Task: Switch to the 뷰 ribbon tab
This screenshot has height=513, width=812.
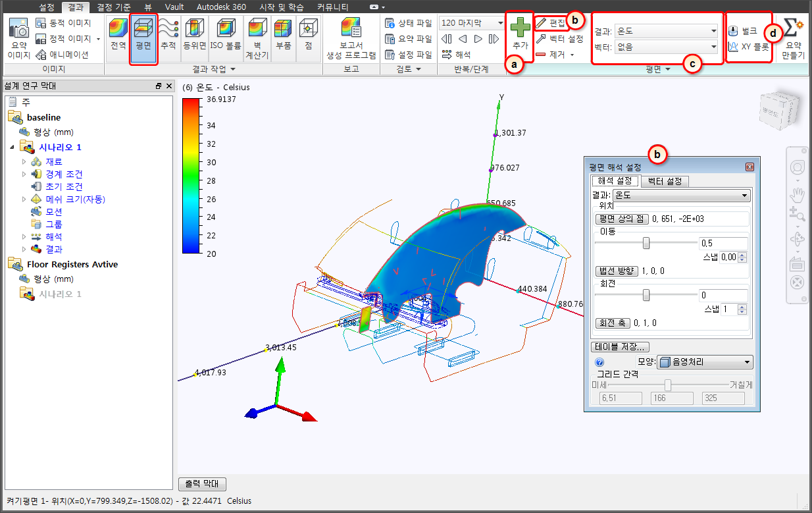Action: point(149,7)
